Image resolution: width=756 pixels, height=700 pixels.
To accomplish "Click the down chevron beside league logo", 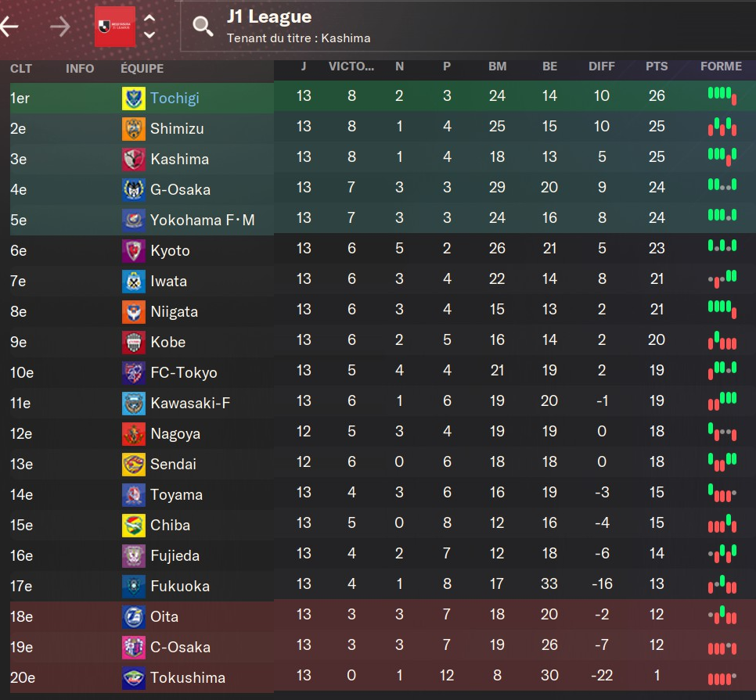I will pyautogui.click(x=149, y=35).
